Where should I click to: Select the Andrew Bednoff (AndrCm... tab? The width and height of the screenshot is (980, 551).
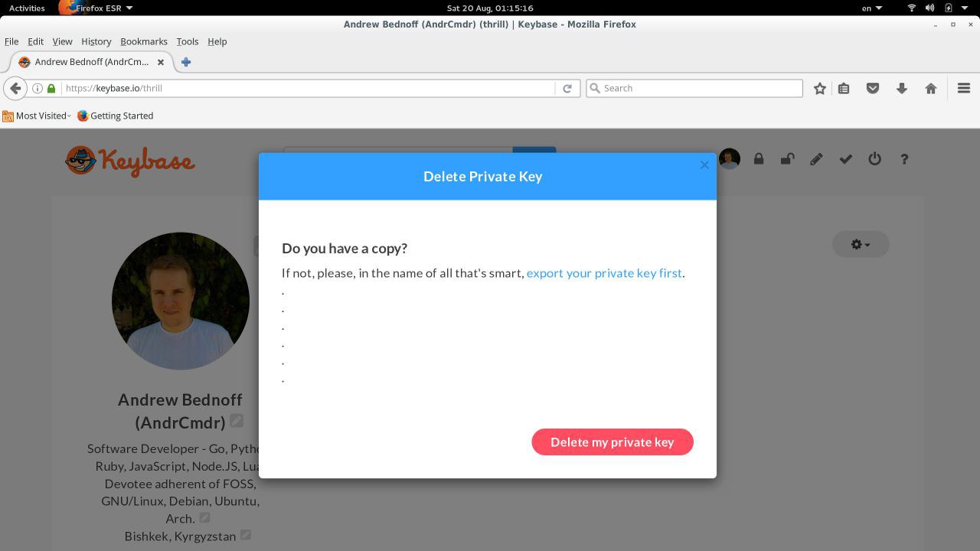(92, 62)
